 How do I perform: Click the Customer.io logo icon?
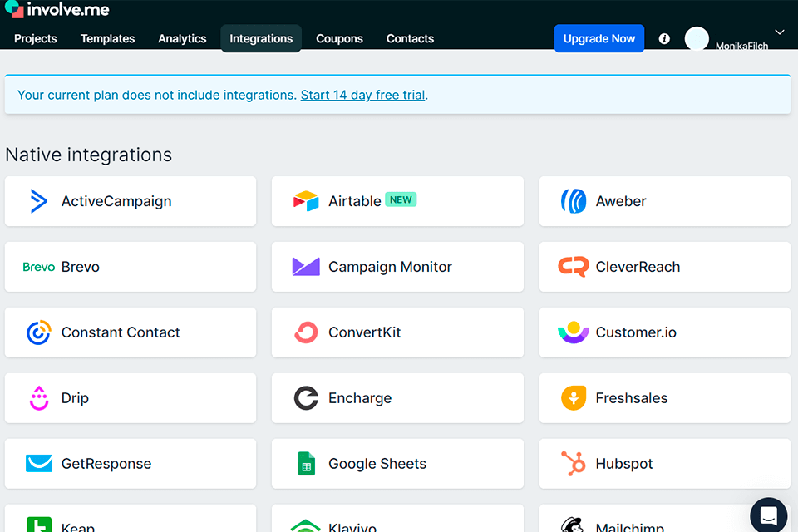[574, 332]
